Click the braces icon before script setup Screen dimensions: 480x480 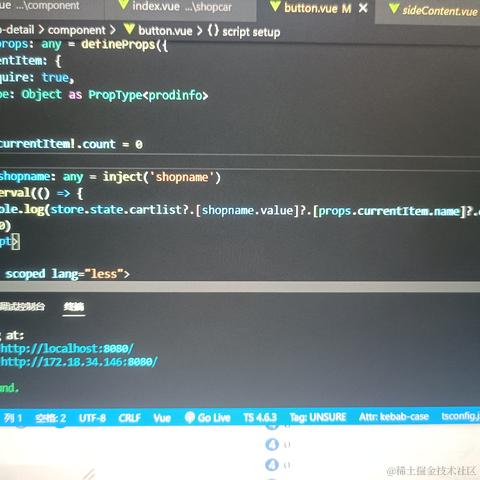pyautogui.click(x=213, y=31)
